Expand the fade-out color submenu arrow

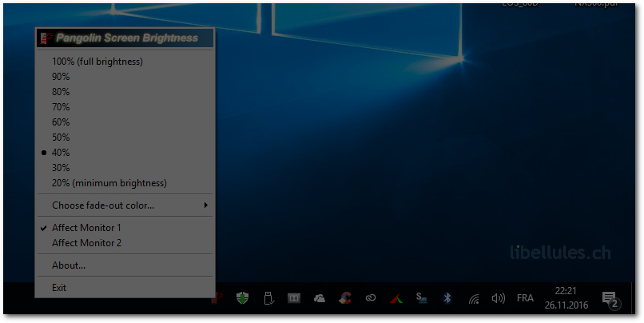pos(206,205)
